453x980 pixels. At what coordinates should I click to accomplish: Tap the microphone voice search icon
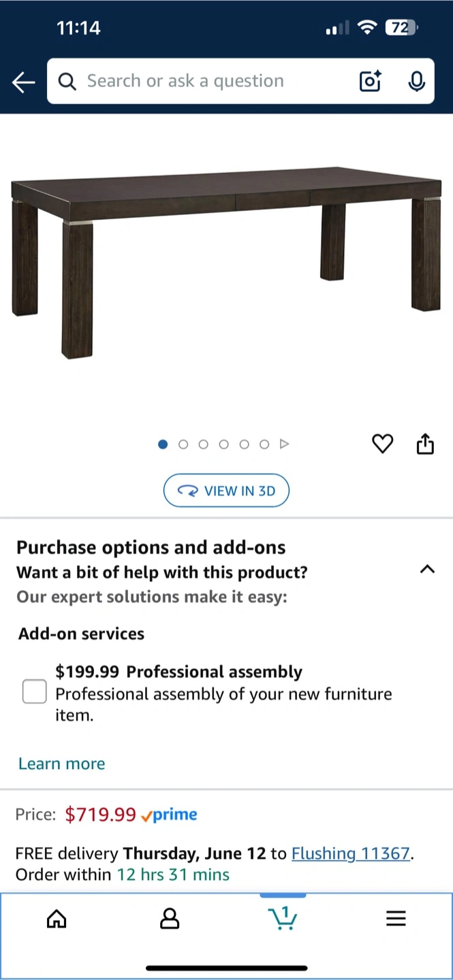pyautogui.click(x=416, y=82)
